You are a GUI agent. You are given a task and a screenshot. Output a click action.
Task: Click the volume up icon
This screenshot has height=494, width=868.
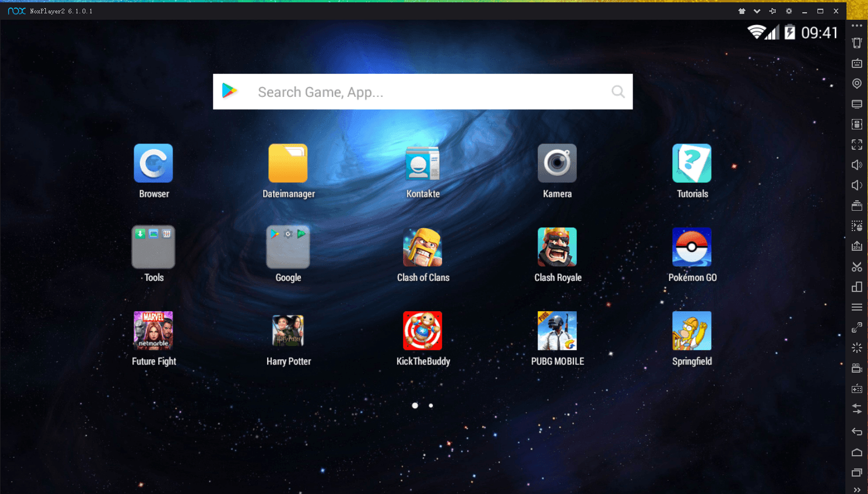pos(857,165)
